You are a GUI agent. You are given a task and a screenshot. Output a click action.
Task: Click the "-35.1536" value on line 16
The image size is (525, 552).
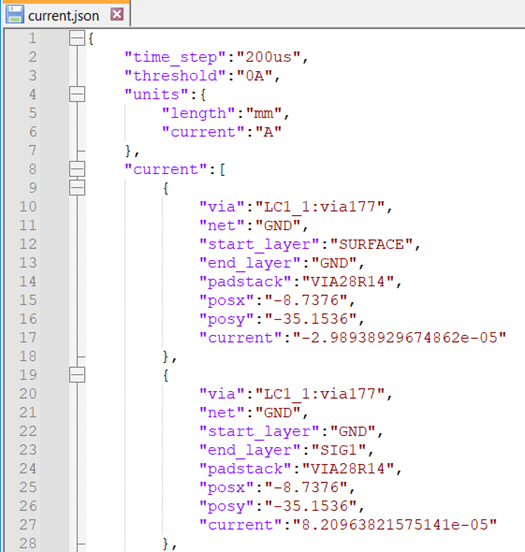point(310,319)
